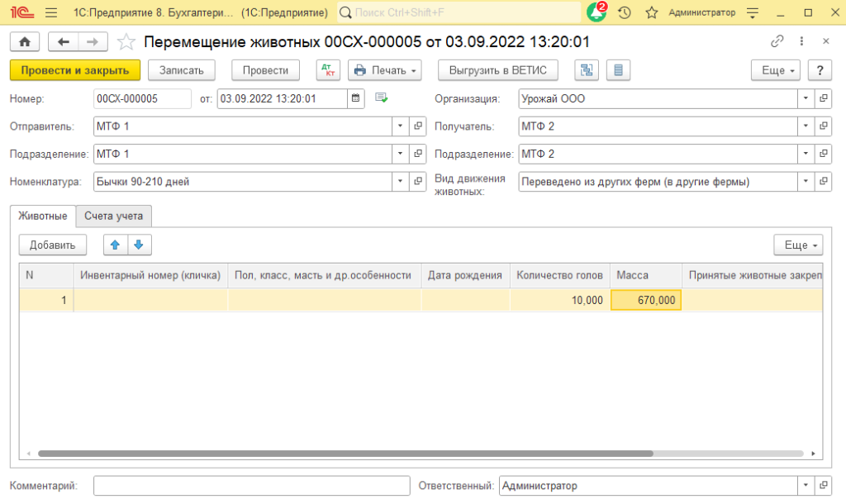Go to home page icon

click(x=24, y=41)
